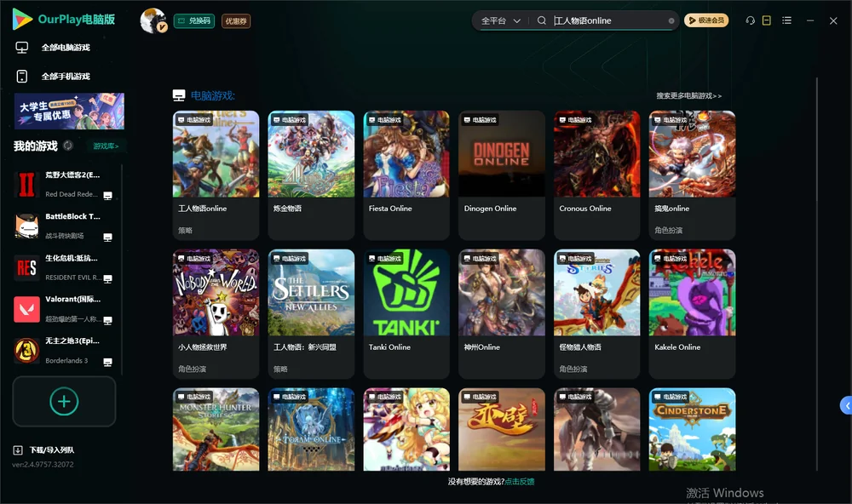The height and width of the screenshot is (504, 852).
Task: Open the Settlers New Allies cover
Action: pyautogui.click(x=311, y=293)
